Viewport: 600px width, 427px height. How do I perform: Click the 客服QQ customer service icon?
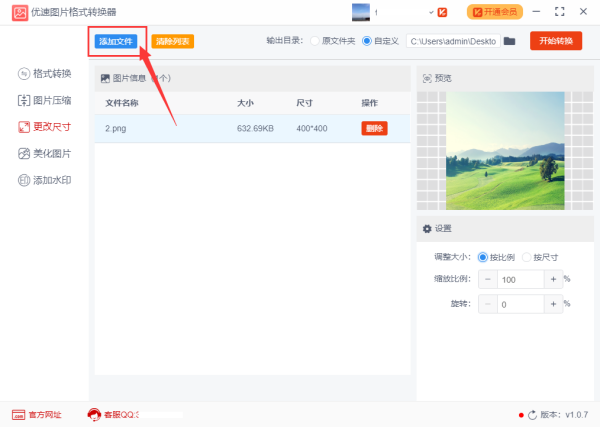tap(94, 414)
